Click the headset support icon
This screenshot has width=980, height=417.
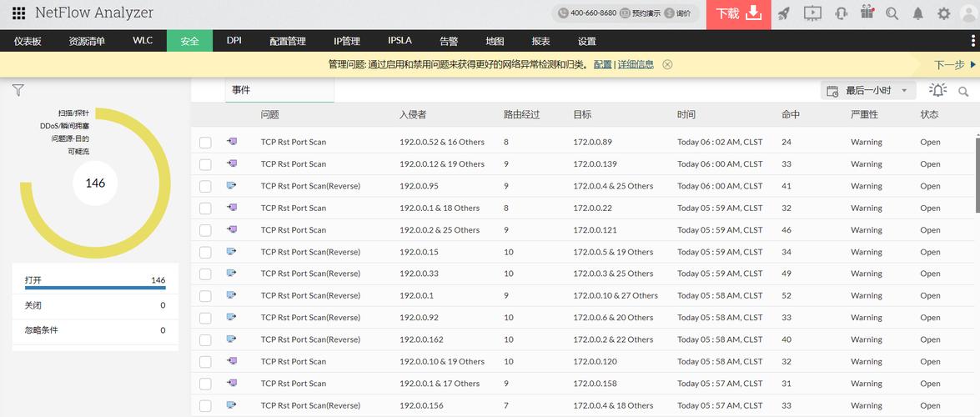[x=841, y=13]
